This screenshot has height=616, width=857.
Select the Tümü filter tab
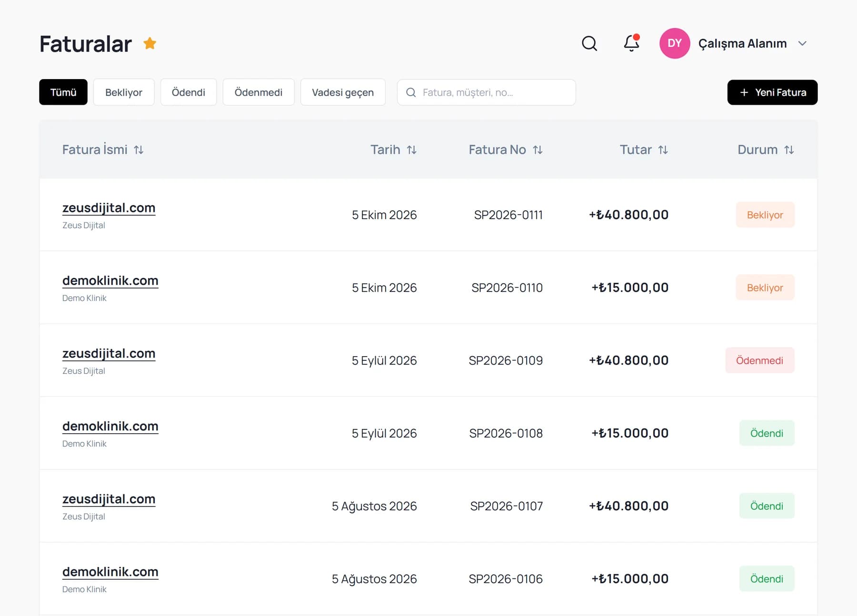point(63,92)
